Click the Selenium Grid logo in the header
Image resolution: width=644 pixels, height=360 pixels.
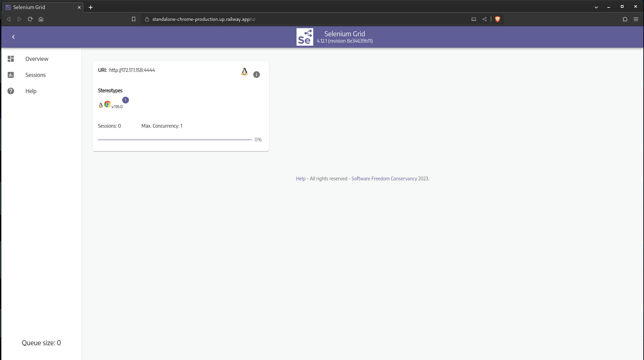click(x=305, y=37)
